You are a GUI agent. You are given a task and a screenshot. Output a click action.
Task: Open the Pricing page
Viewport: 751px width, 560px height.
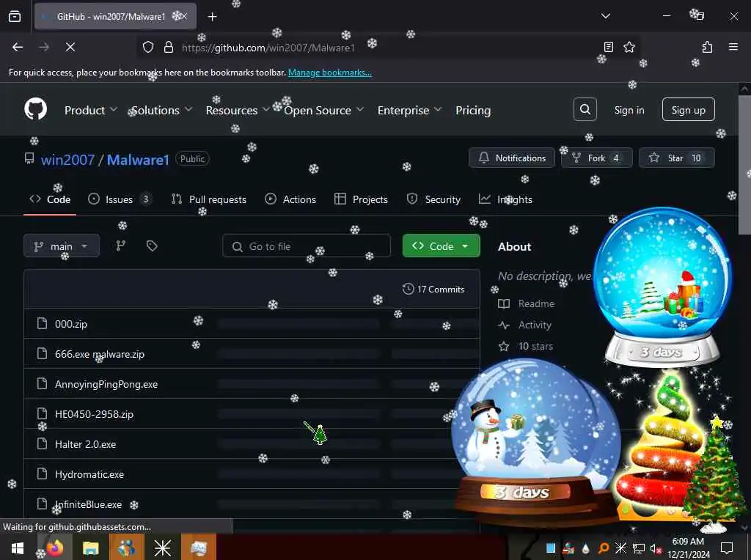click(473, 110)
